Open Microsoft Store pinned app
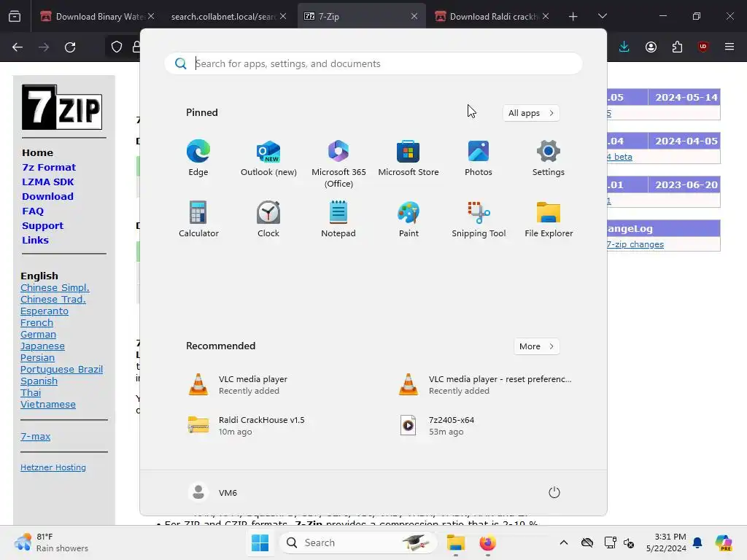 [x=409, y=158]
